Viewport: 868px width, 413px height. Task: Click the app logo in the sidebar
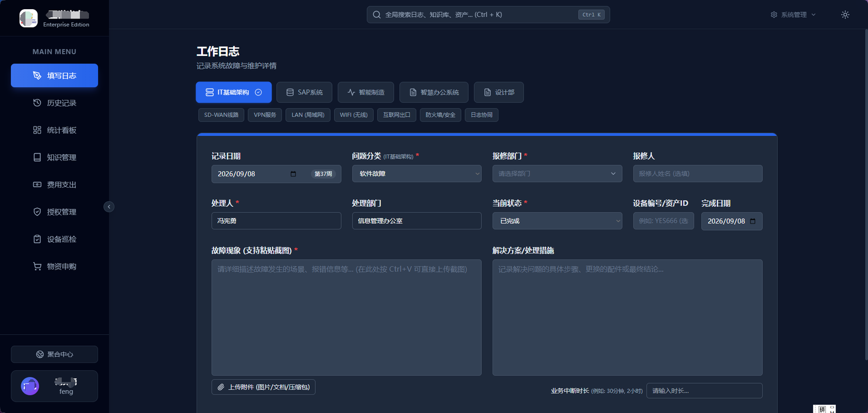(28, 18)
